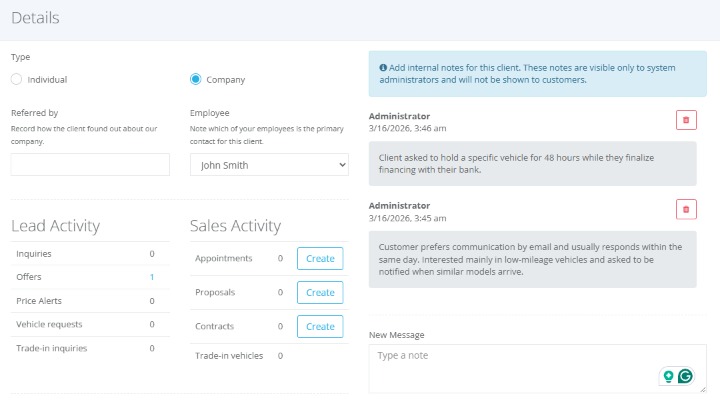
Task: Create a new contract
Action: 320,327
